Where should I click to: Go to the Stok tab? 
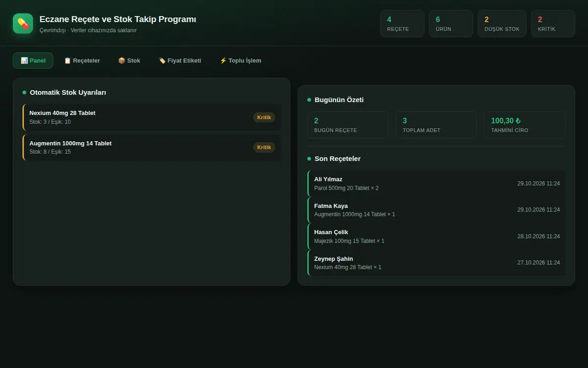129,60
